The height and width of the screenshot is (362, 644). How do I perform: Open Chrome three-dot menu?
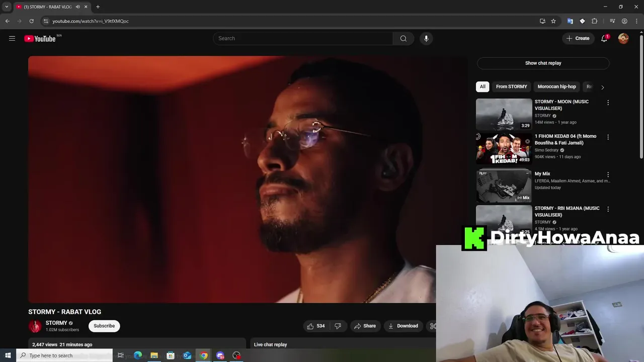636,21
